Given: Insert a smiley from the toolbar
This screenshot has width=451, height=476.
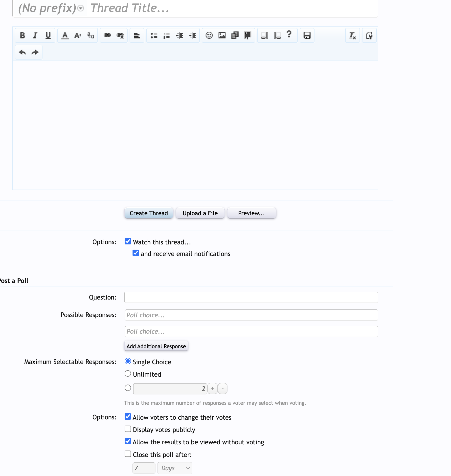Looking at the screenshot, I should [209, 36].
